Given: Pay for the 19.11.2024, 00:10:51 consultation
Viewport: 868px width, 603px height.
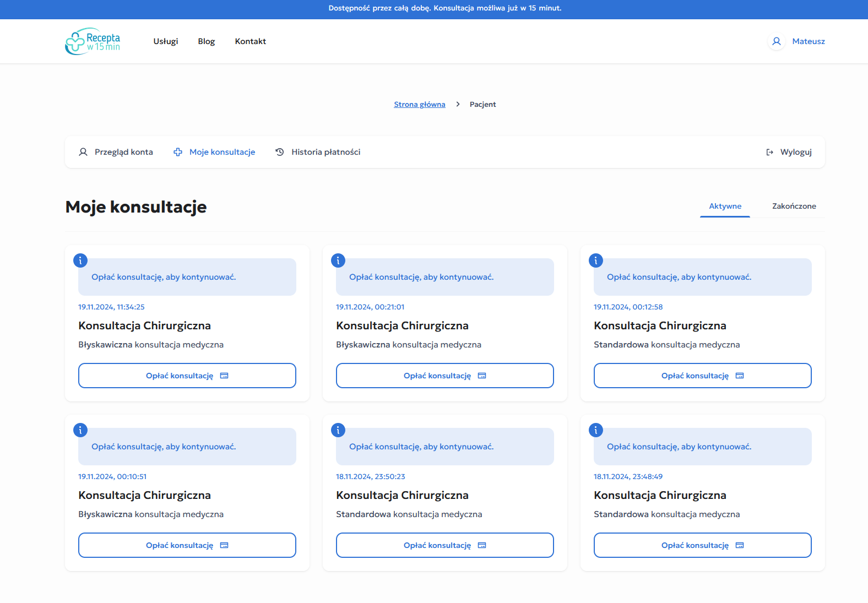Looking at the screenshot, I should pos(187,545).
